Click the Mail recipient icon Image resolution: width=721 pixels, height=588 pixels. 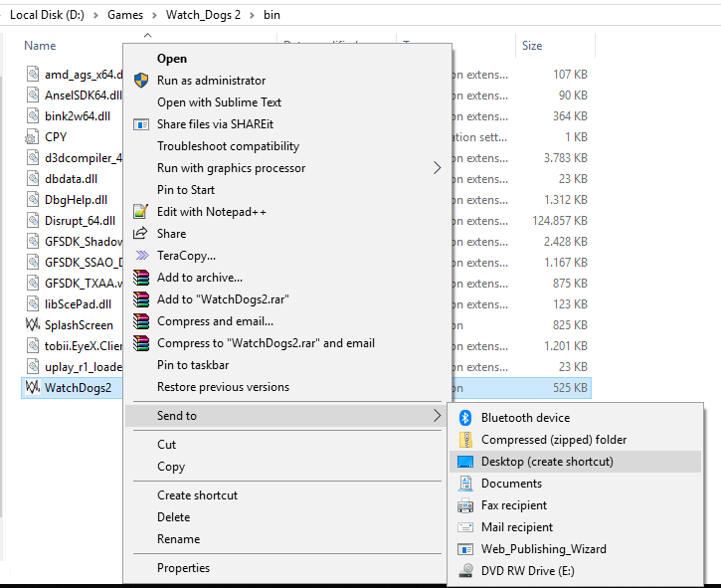coord(465,527)
